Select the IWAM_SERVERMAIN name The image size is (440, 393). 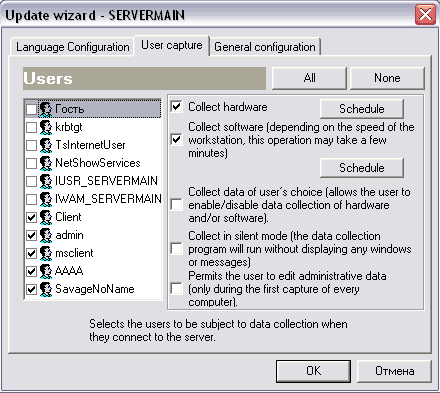[108, 199]
